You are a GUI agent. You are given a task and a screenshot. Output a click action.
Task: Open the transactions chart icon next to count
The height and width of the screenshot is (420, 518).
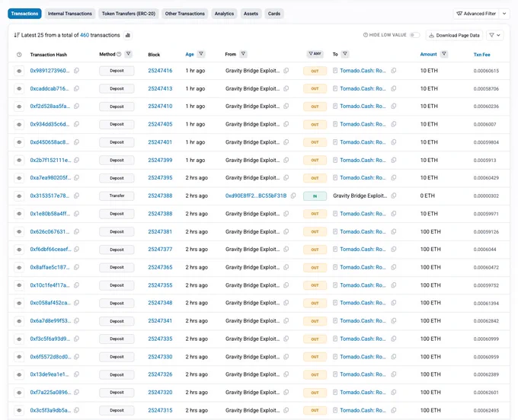click(x=127, y=35)
